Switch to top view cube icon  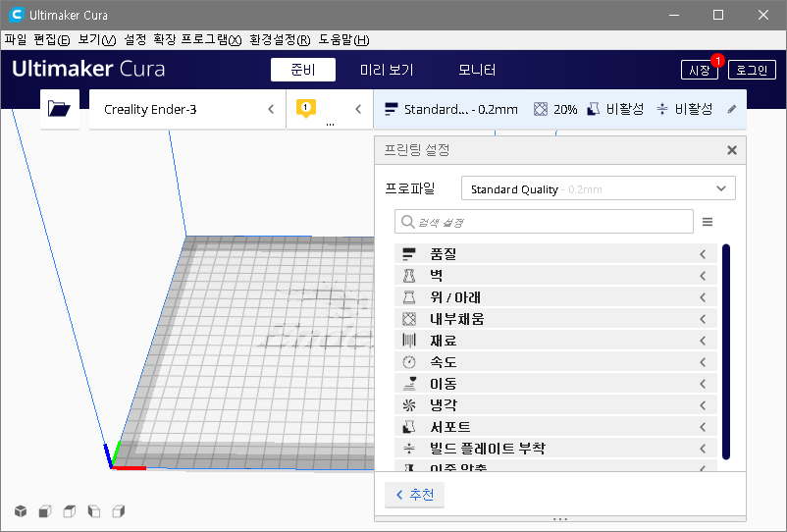point(70,511)
